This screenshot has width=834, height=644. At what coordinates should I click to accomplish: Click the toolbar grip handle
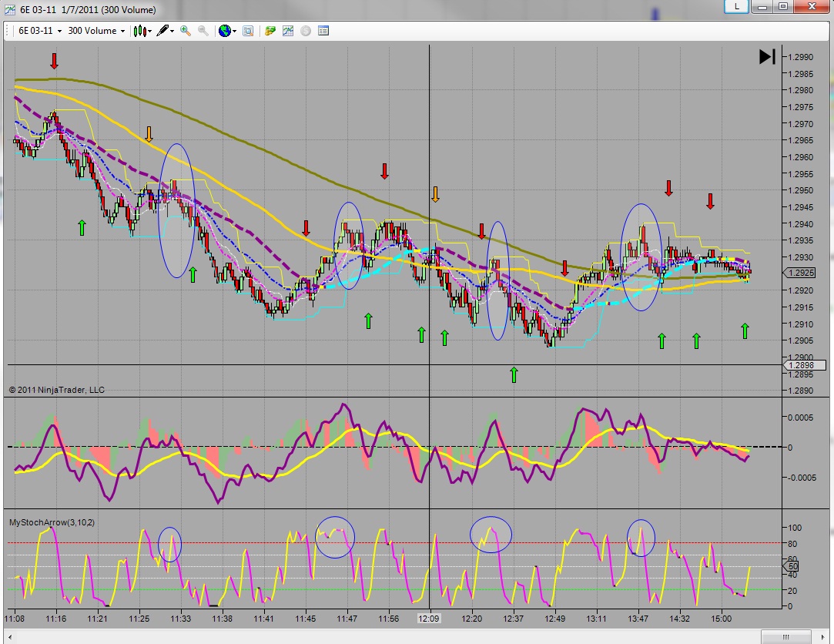pos(6,31)
